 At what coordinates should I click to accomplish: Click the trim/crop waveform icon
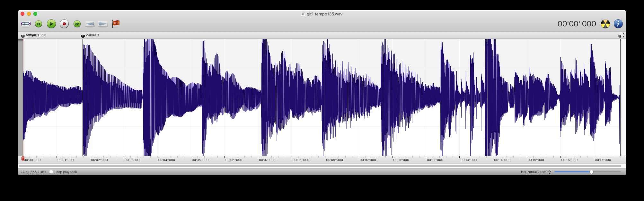pos(25,24)
